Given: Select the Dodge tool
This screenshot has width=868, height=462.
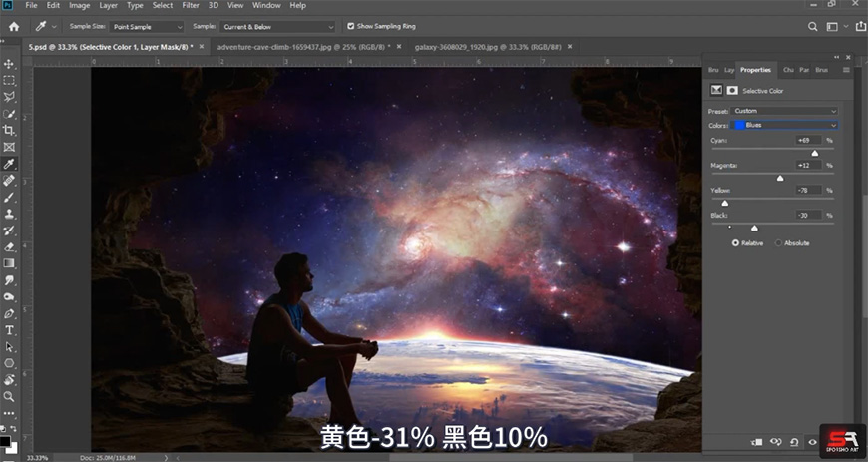Looking at the screenshot, I should click(9, 297).
